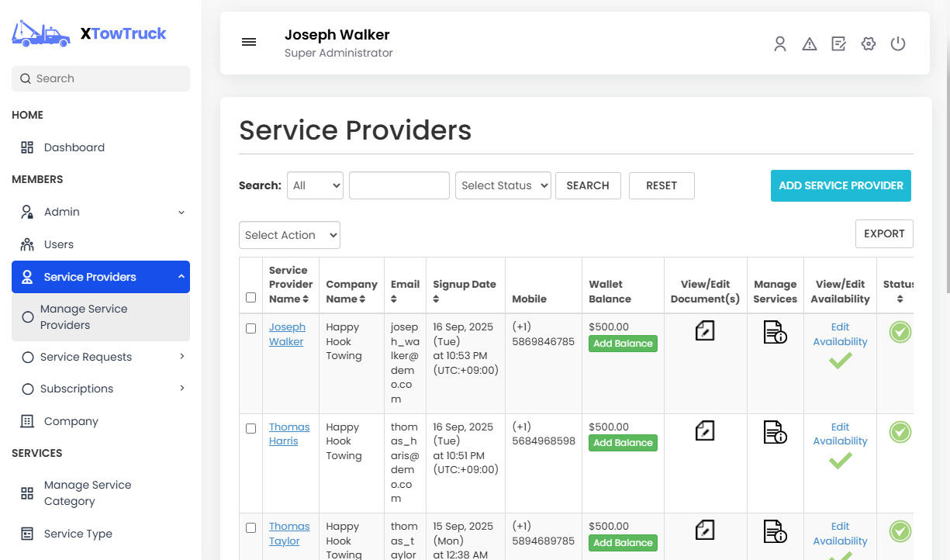Click inside the sidebar search field

pyautogui.click(x=100, y=78)
